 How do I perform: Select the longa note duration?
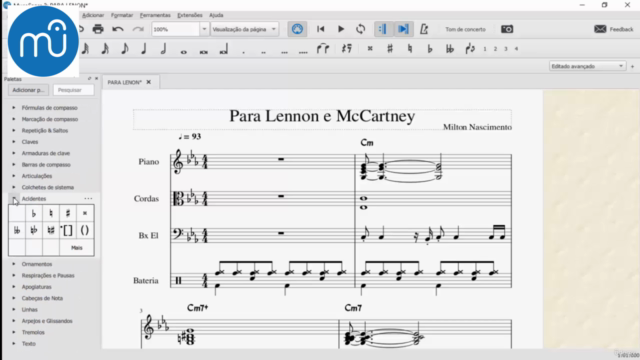click(224, 50)
